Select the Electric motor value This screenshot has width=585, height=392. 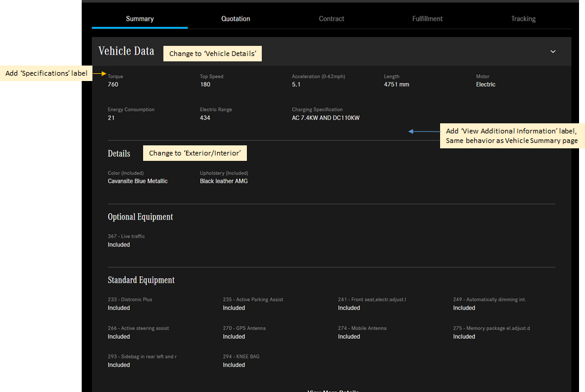click(486, 85)
